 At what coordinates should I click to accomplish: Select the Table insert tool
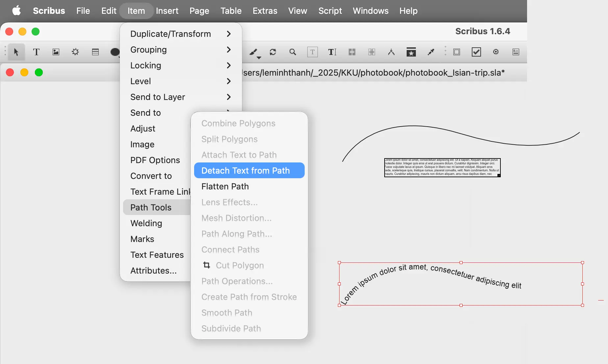click(x=95, y=52)
